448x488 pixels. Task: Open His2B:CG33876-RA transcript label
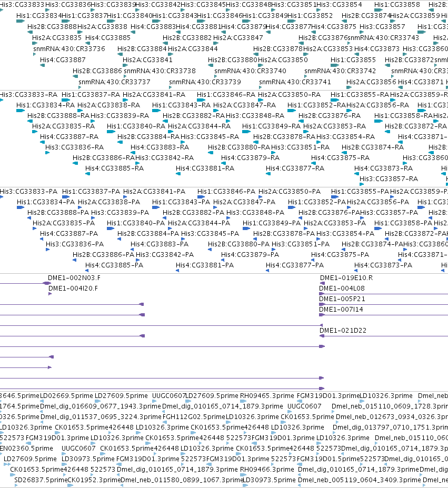[330, 116]
